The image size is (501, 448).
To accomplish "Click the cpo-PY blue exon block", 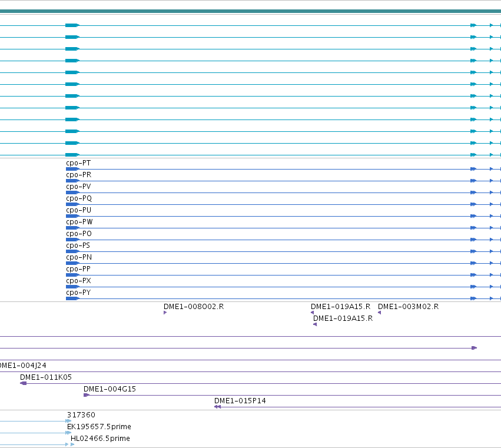I will tap(72, 298).
